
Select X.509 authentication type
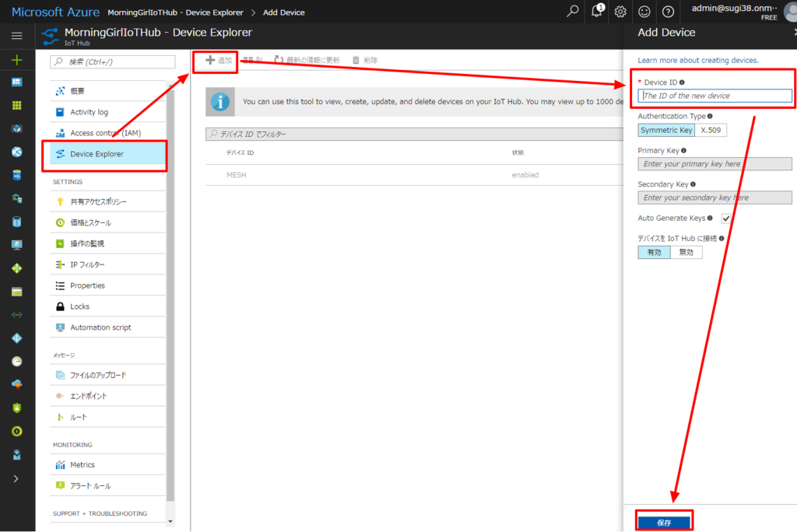click(711, 130)
